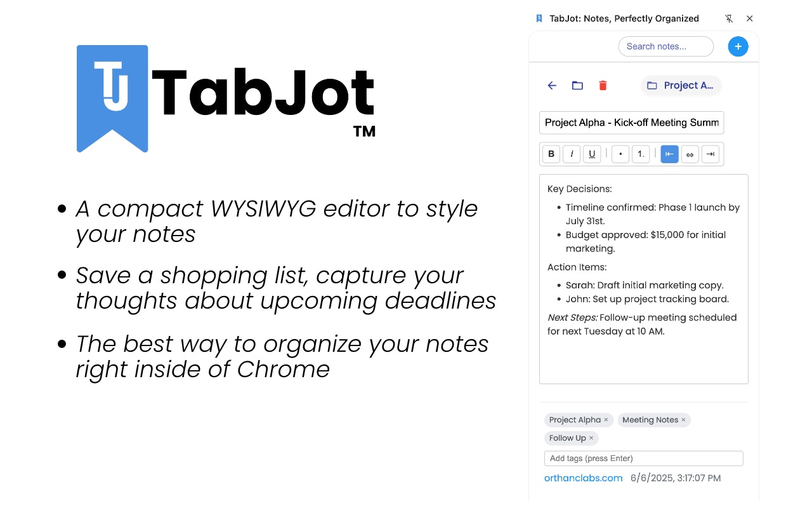This screenshot has width=812, height=508.
Task: Open the Project A... folder chip
Action: pyautogui.click(x=681, y=86)
